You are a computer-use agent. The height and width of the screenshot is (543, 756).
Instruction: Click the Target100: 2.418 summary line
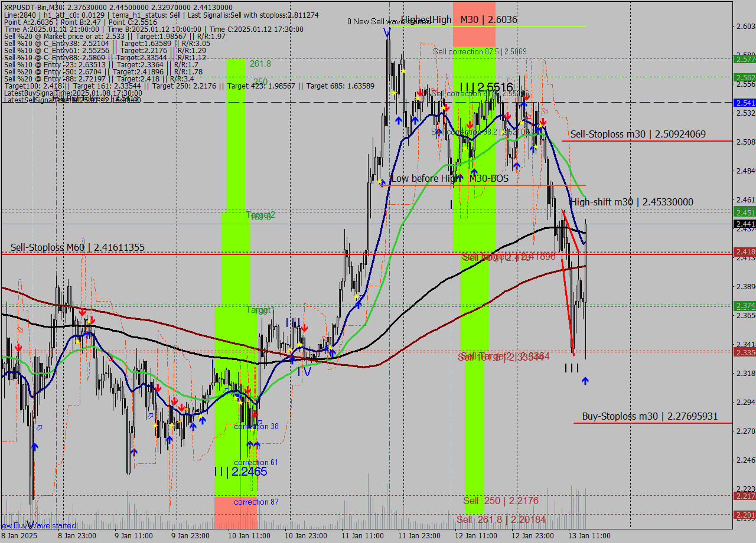189,86
